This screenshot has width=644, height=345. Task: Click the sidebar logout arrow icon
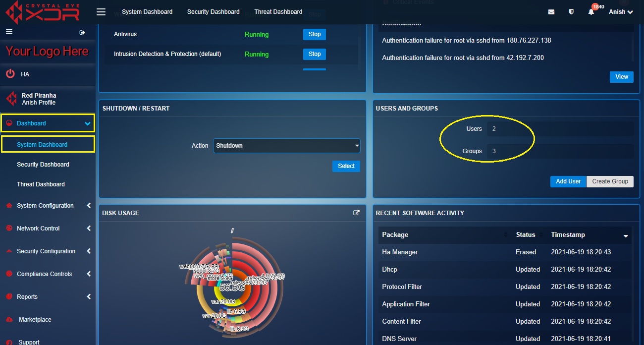pos(82,32)
